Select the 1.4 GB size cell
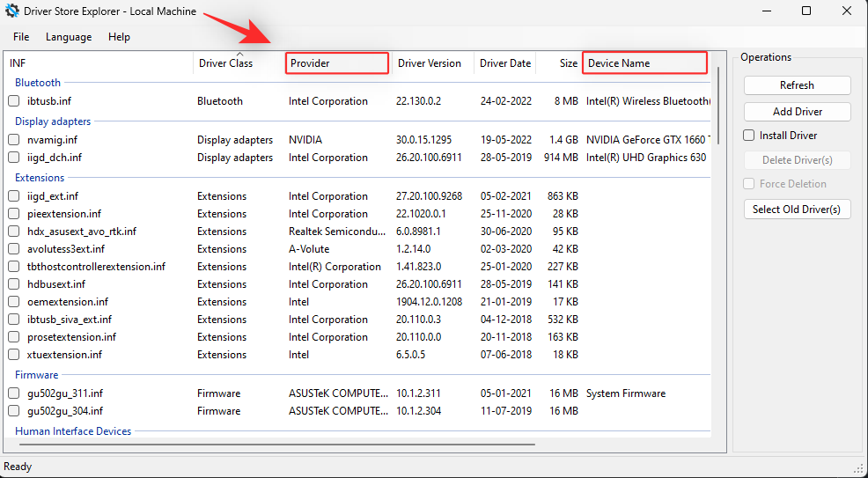Image resolution: width=868 pixels, height=478 pixels. (x=562, y=140)
